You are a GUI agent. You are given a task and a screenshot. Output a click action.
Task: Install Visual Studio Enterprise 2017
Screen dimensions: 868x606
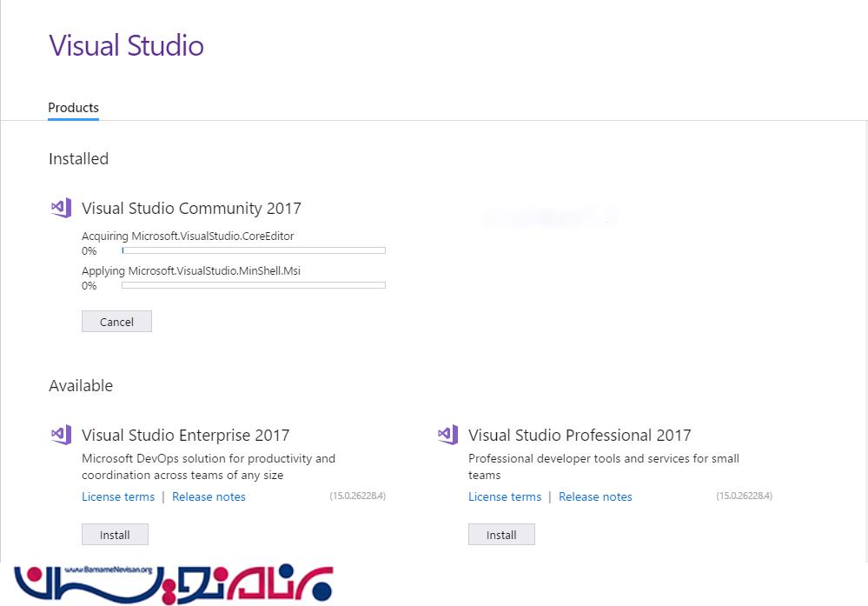tap(115, 535)
